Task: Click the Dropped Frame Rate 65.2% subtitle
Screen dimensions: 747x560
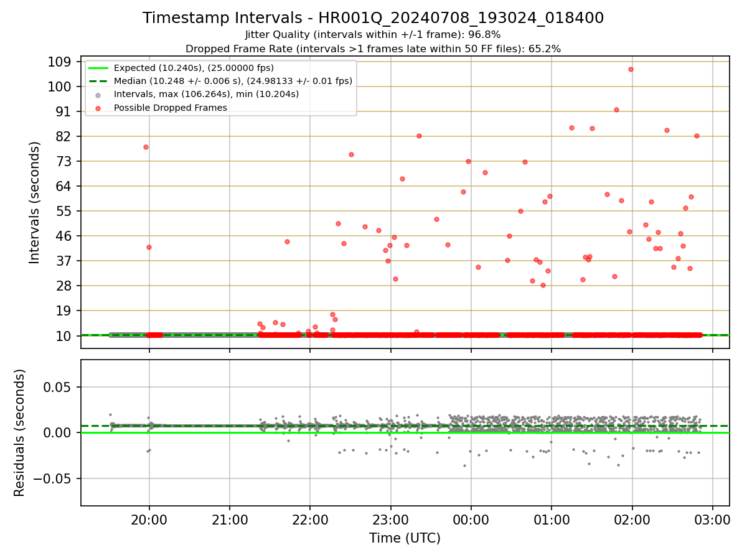Action: [373, 49]
